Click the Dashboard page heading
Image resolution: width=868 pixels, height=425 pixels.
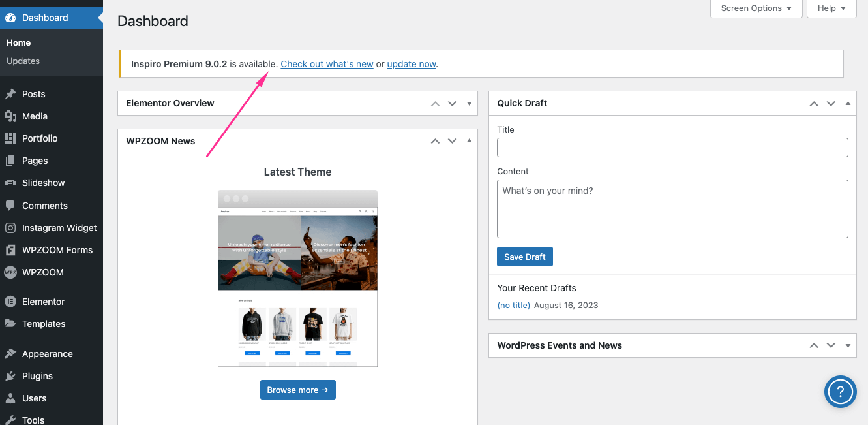pos(153,21)
